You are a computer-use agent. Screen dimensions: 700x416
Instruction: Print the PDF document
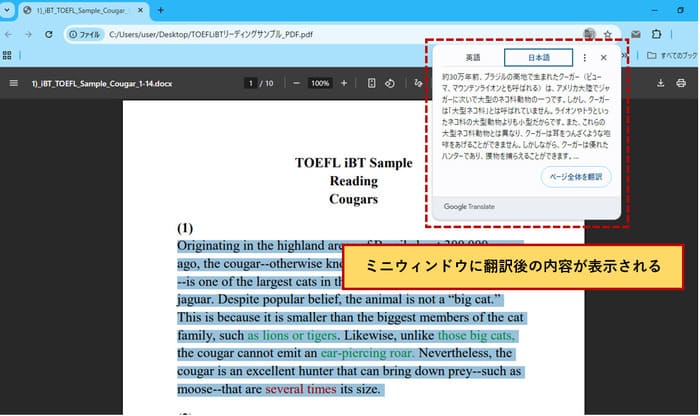coord(682,83)
